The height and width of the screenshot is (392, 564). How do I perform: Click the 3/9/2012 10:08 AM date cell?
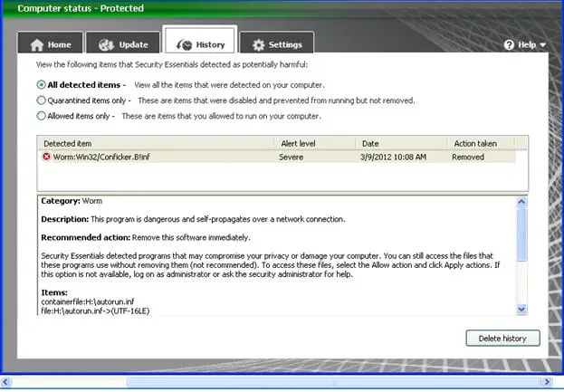(x=393, y=158)
